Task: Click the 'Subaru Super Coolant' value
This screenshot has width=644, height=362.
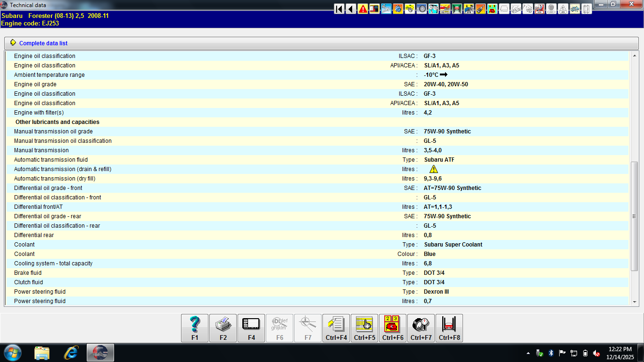Action: click(x=453, y=245)
